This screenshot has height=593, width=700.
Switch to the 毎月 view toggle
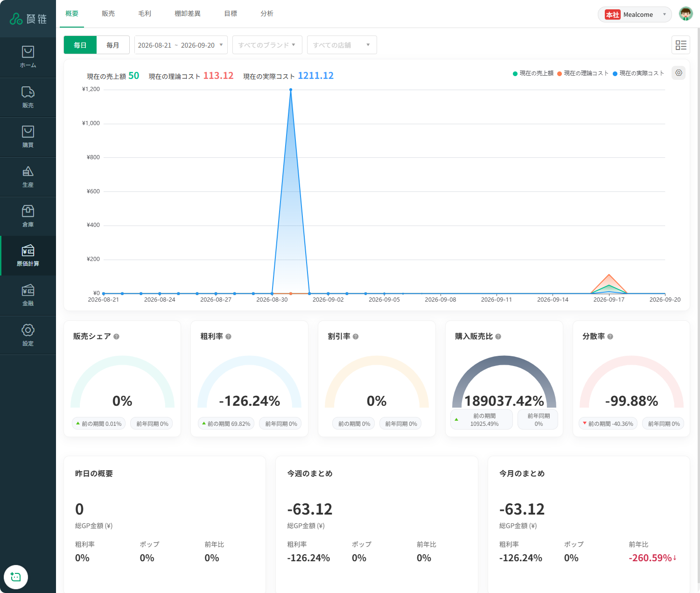pos(113,45)
